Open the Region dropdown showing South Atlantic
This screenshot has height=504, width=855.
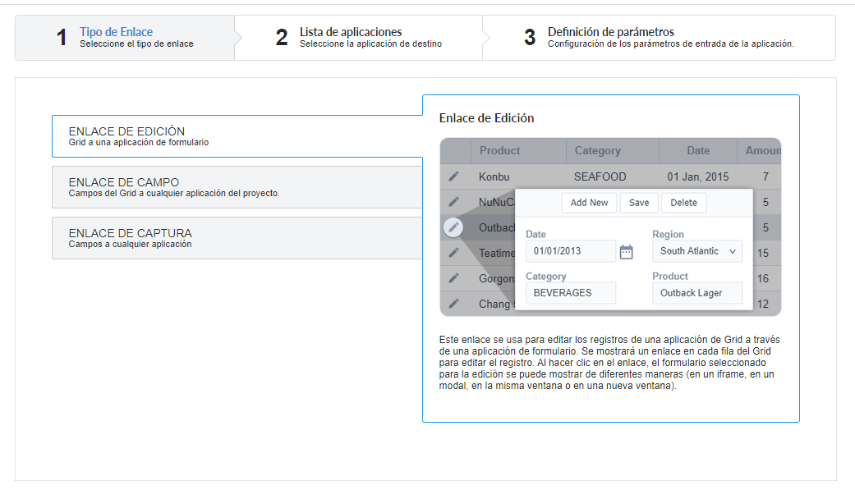pyautogui.click(x=697, y=251)
